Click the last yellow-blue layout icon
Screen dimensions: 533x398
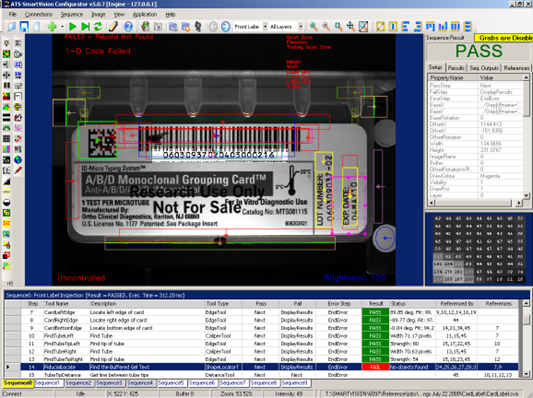tap(467, 26)
